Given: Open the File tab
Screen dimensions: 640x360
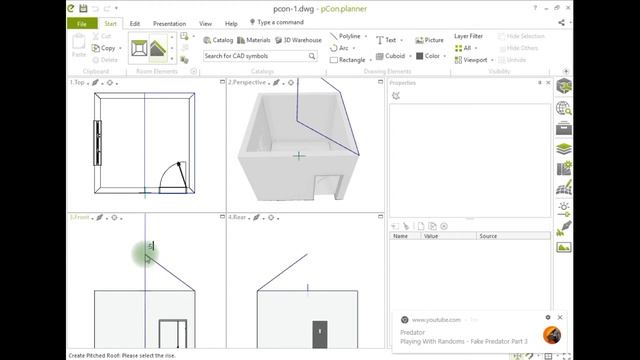Looking at the screenshot, I should pos(82,23).
